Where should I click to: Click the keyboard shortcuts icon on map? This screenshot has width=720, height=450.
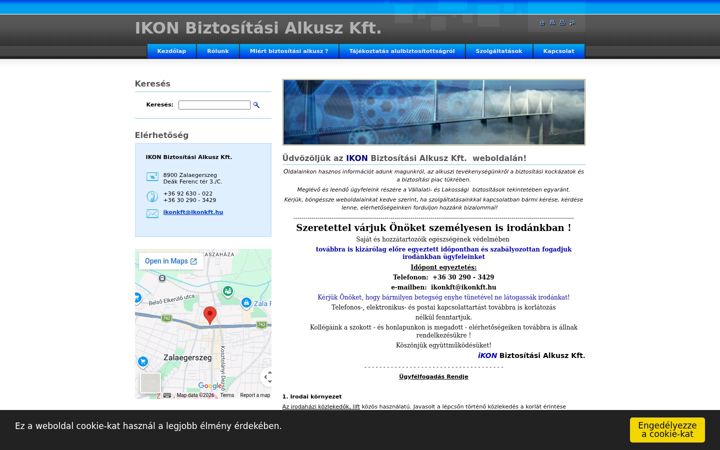coord(167,395)
